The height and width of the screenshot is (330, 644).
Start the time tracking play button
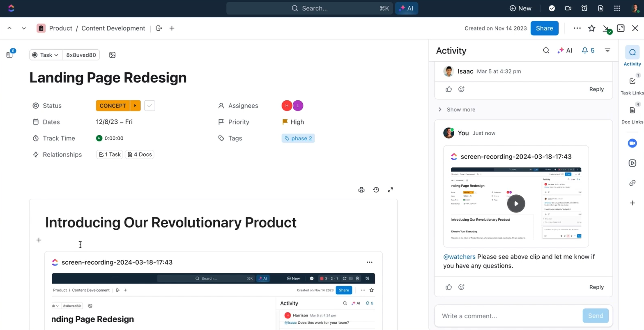coord(99,138)
